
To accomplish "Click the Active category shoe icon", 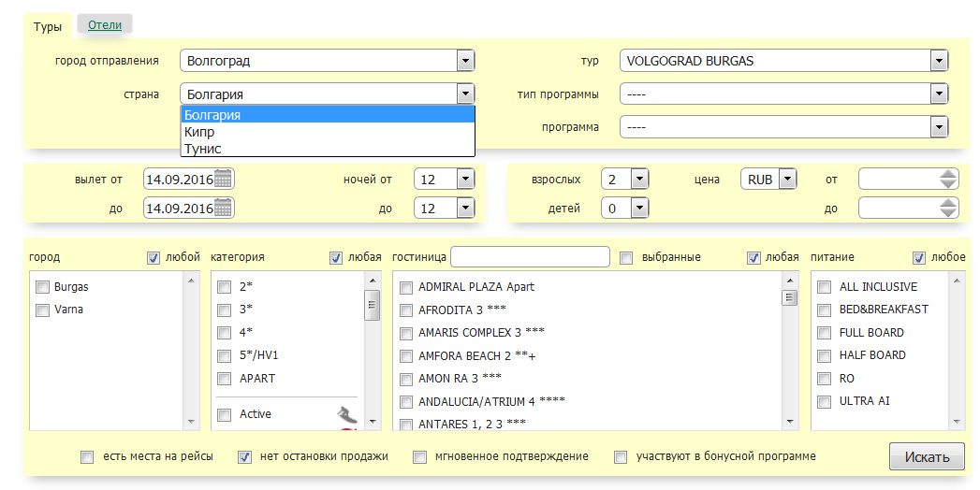I will [x=347, y=413].
